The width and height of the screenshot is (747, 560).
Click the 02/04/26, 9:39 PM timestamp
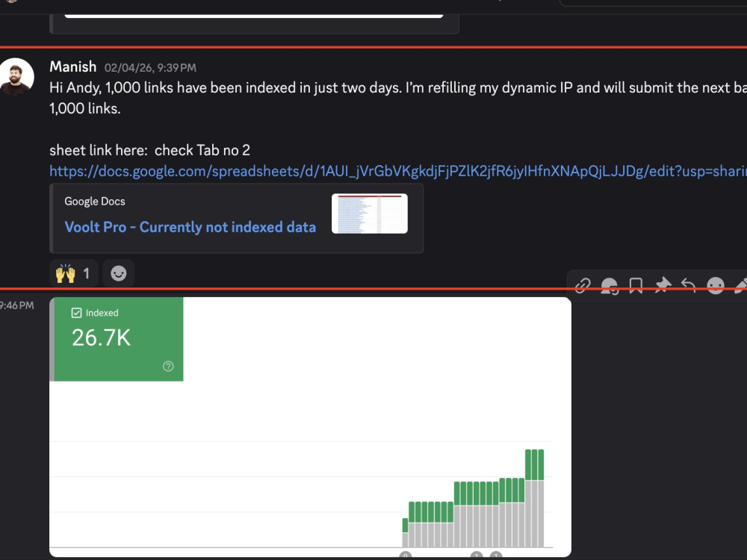click(150, 68)
